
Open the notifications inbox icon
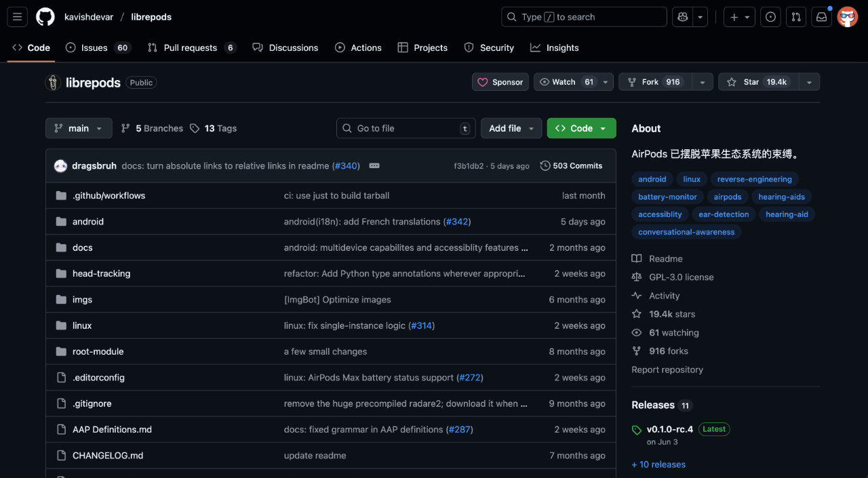[x=821, y=17]
